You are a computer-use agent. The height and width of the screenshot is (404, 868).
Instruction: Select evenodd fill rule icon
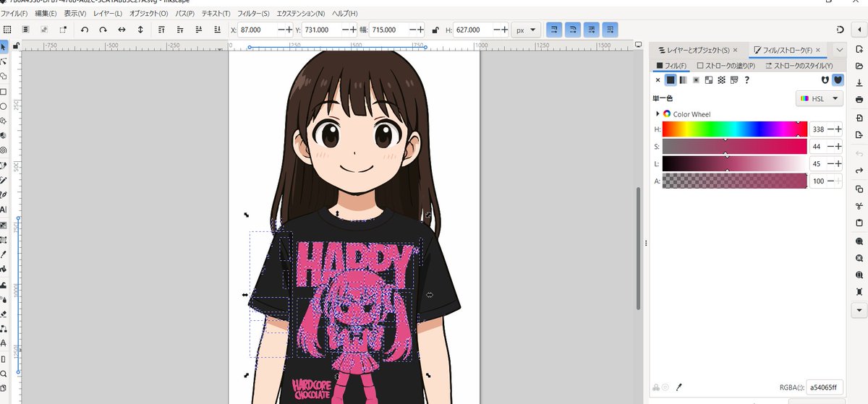point(825,80)
